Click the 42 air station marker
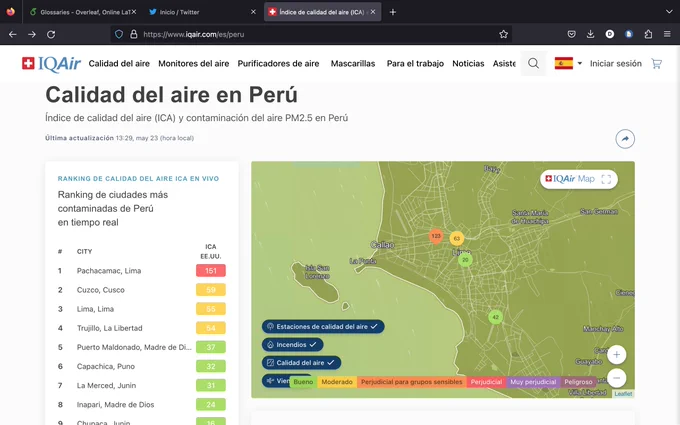Screen dimensions: 680x425 click(495, 317)
